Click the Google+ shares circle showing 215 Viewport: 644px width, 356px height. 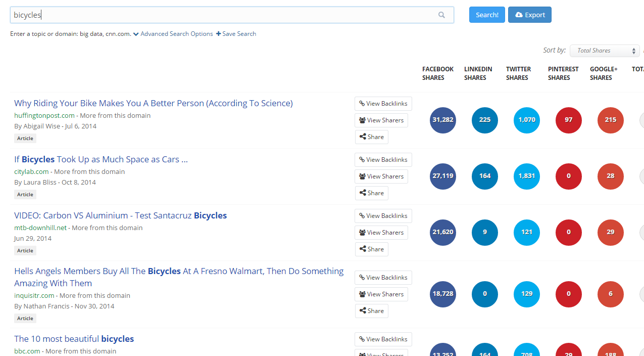610,120
